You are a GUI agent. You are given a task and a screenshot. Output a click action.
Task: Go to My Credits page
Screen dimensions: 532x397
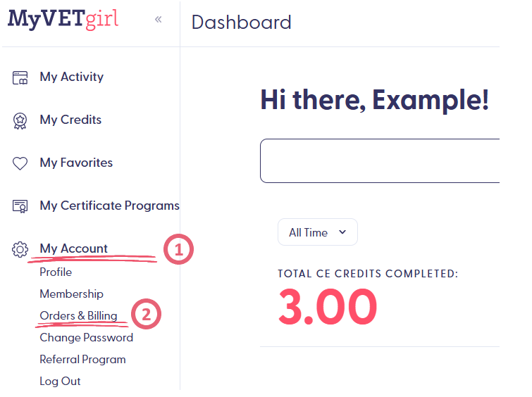(x=70, y=120)
